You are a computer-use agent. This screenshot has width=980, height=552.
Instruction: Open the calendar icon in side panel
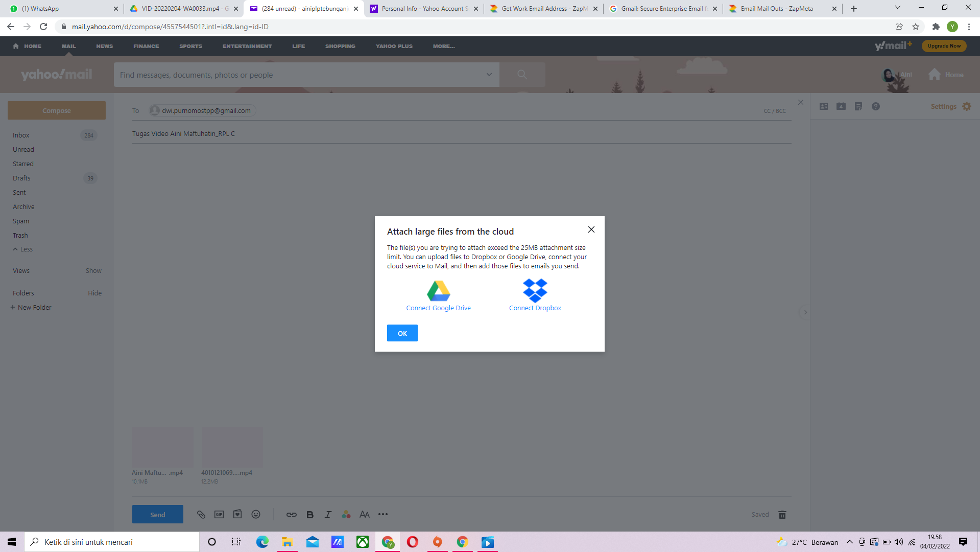[841, 106]
